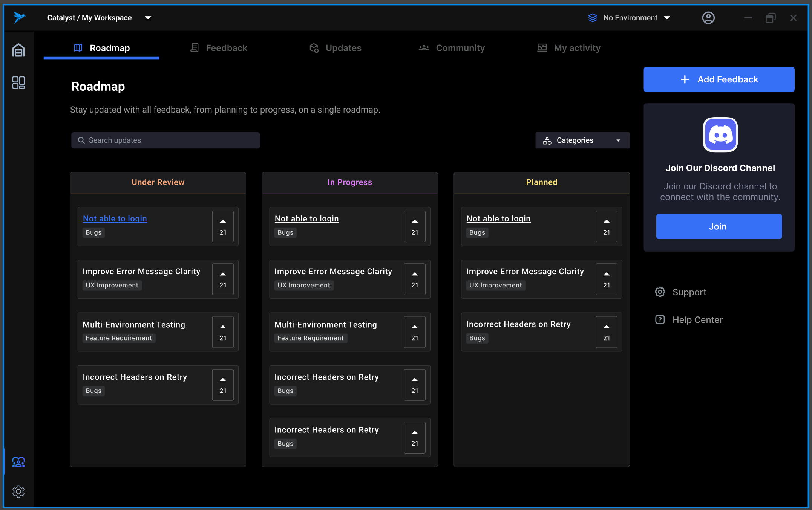This screenshot has width=812, height=510.
Task: Switch to the Feedback tab
Action: click(x=219, y=48)
